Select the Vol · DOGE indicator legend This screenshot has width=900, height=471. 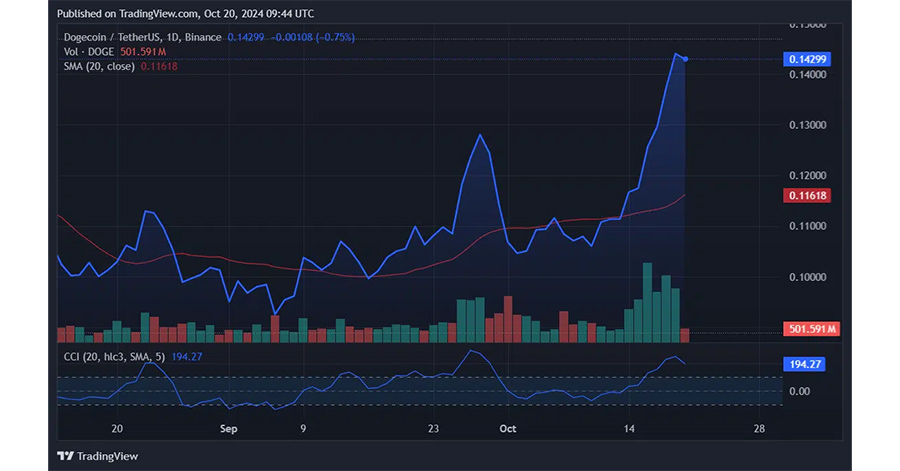[x=88, y=52]
